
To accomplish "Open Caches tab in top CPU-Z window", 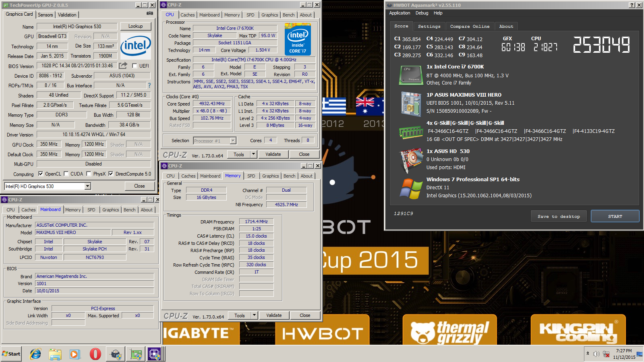I will tap(187, 15).
